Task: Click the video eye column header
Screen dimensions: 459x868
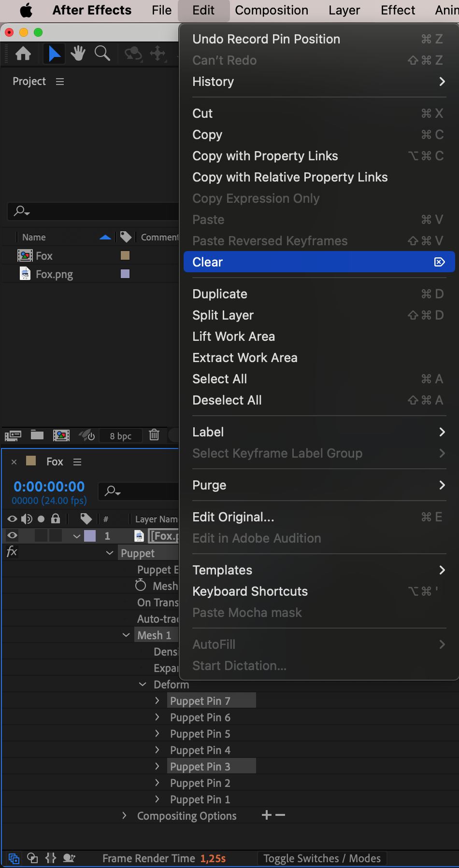Action: pos(12,519)
